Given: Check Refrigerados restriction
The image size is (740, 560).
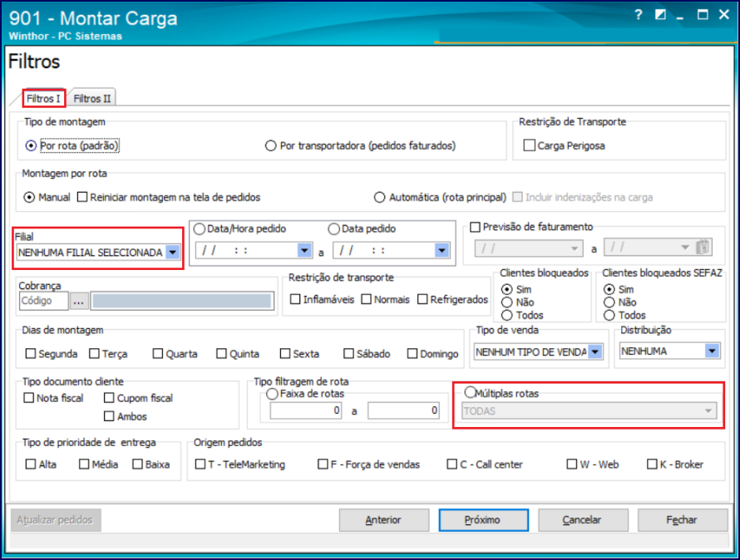Looking at the screenshot, I should tap(422, 299).
